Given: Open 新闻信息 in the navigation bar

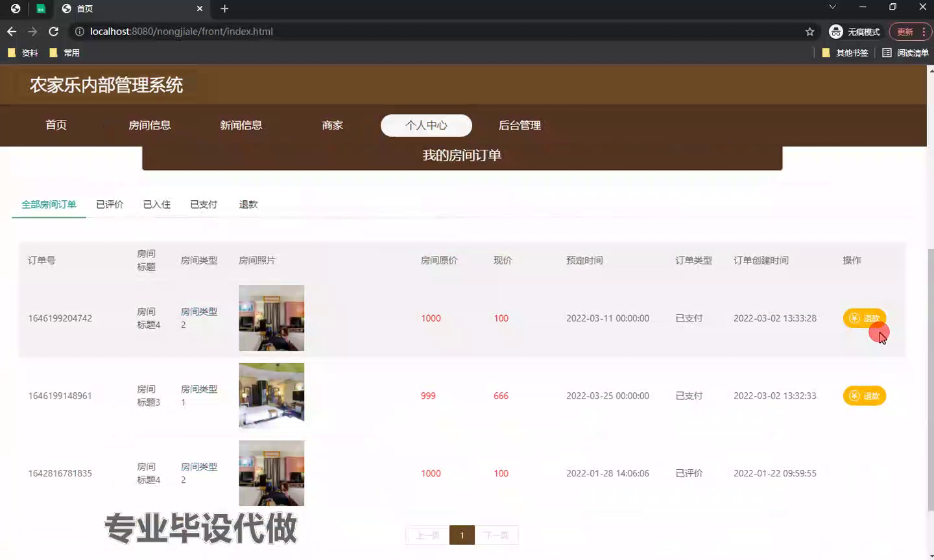Looking at the screenshot, I should pos(241,125).
